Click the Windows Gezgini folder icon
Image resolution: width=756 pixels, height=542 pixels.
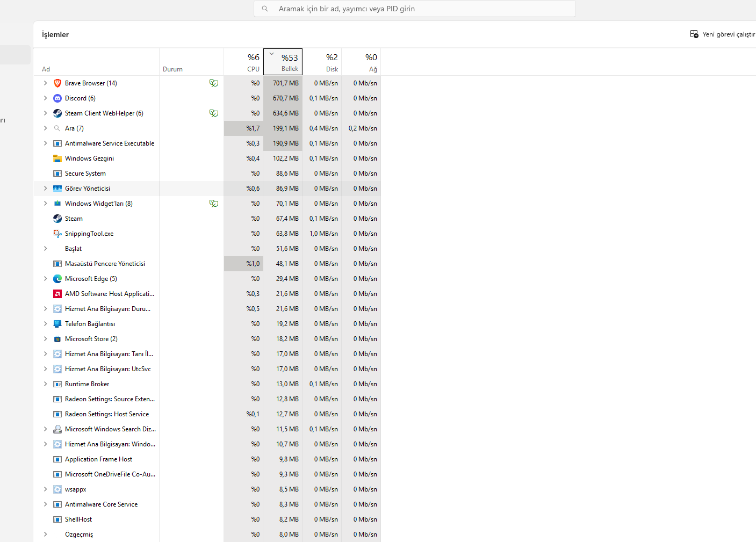(x=57, y=158)
